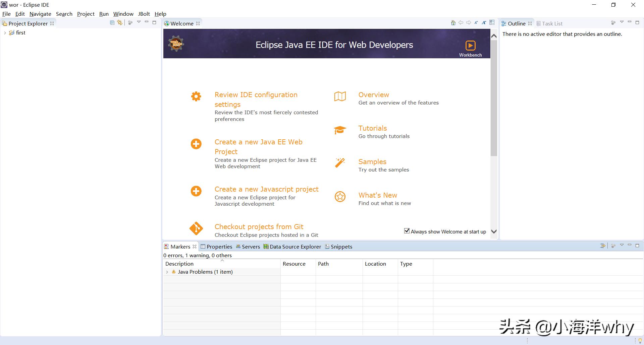Toggle navigation forward arrow on Welcome

click(469, 22)
